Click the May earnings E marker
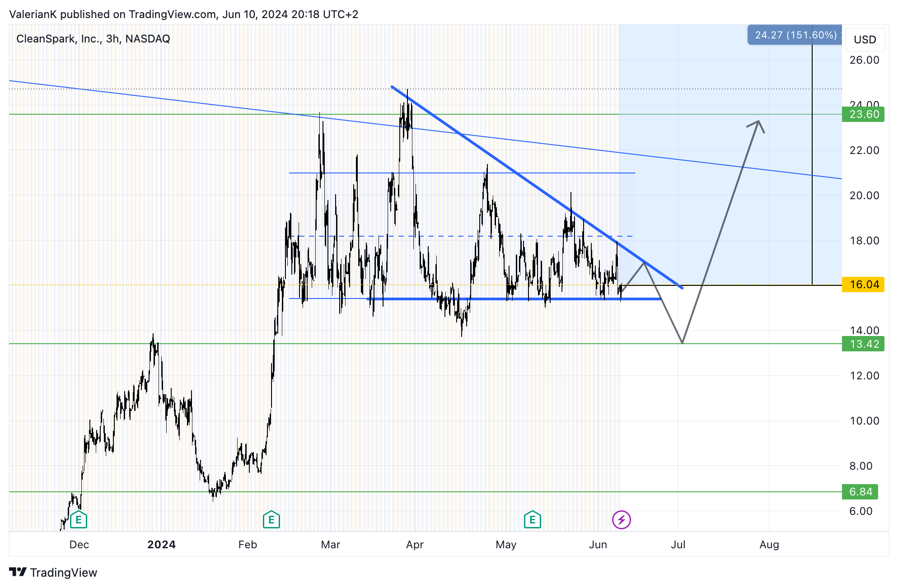The width and height of the screenshot is (898, 588). coord(533,520)
